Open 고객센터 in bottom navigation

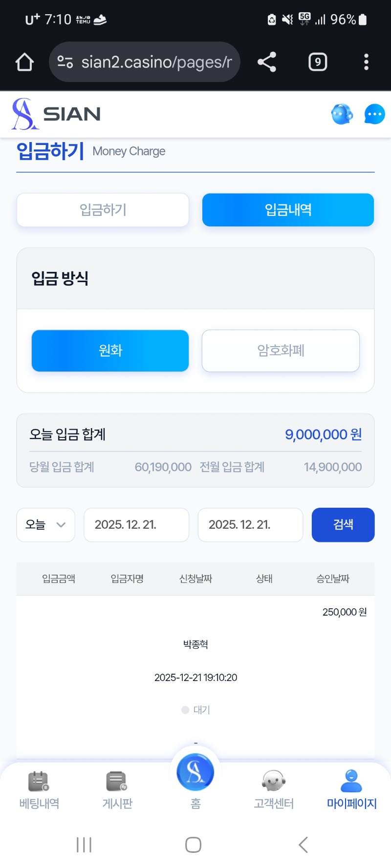click(x=274, y=790)
